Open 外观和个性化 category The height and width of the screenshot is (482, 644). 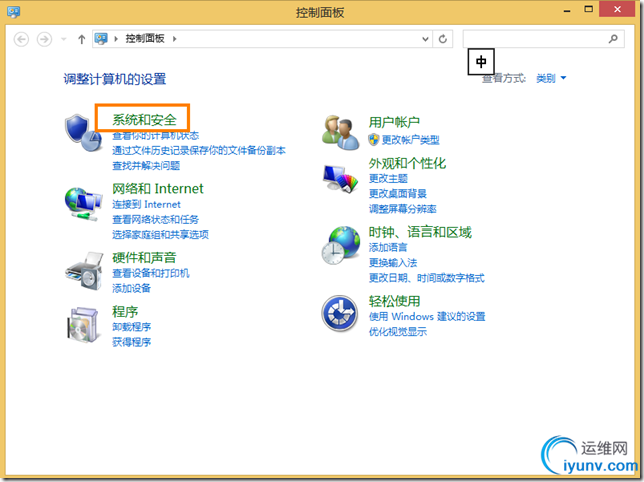(407, 163)
